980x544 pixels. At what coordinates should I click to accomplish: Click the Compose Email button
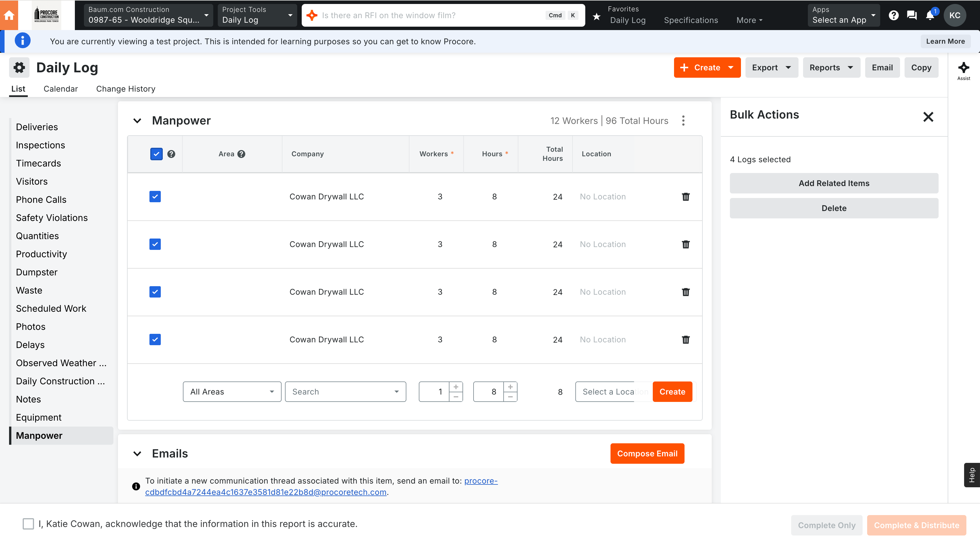(x=647, y=454)
